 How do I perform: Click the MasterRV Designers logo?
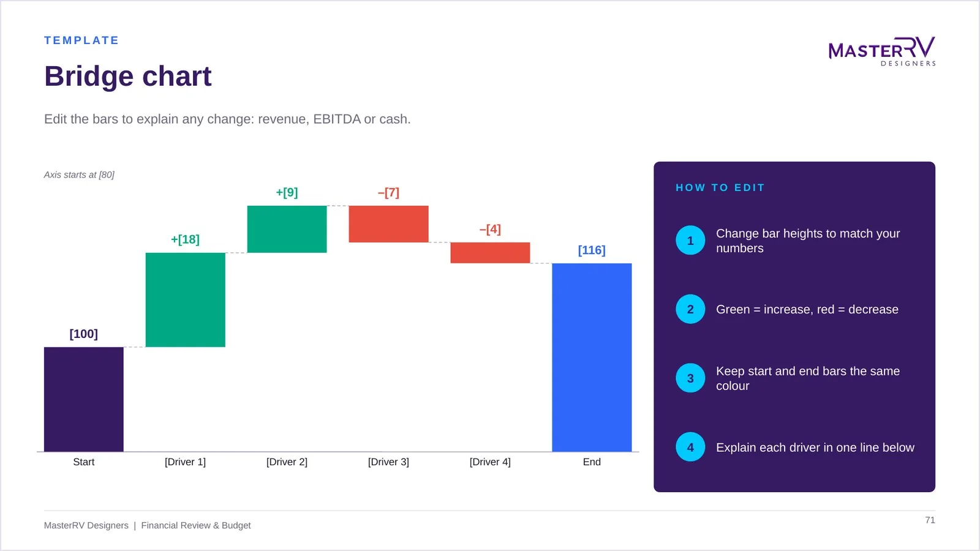pos(882,51)
